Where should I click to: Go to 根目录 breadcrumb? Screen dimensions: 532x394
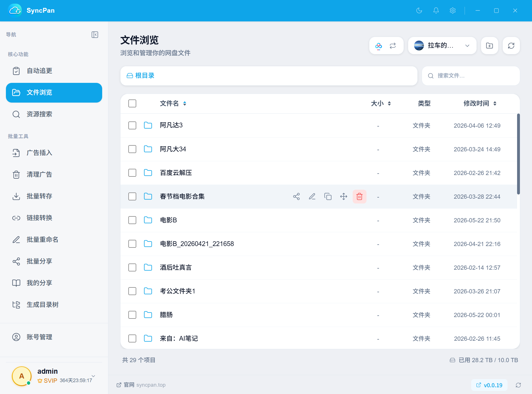click(141, 76)
